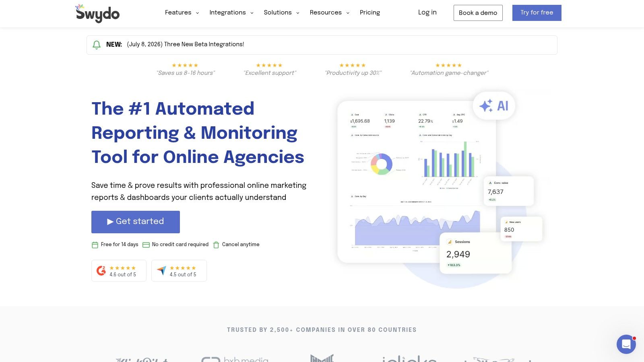Click the Try for free button
Viewport: 644px width, 362px height.
click(x=537, y=13)
